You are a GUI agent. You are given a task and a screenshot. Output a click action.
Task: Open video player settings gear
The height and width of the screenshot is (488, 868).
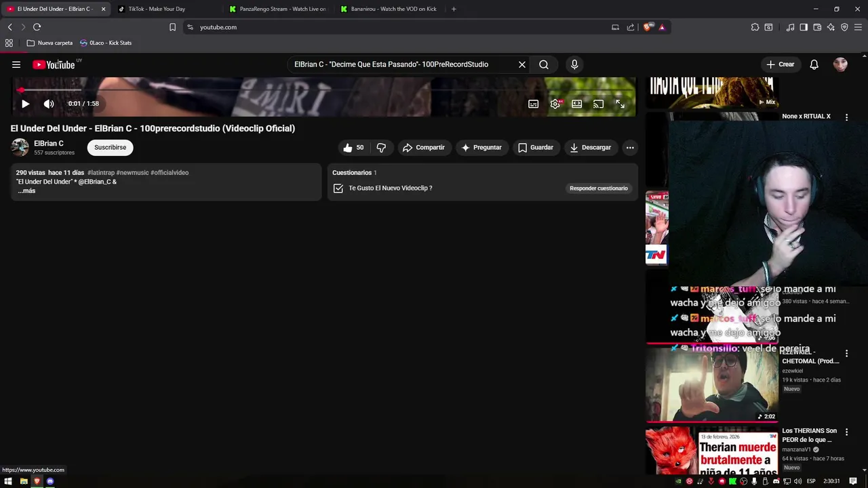[555, 104]
